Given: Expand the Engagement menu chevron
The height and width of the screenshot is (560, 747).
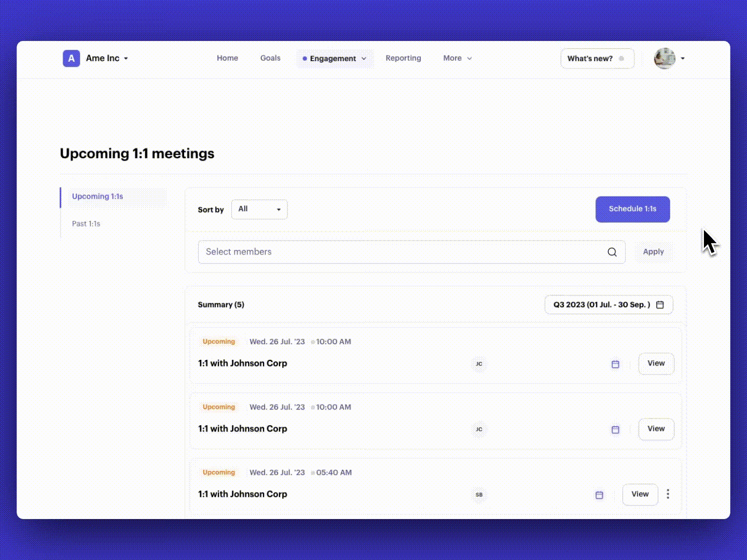Looking at the screenshot, I should 364,59.
